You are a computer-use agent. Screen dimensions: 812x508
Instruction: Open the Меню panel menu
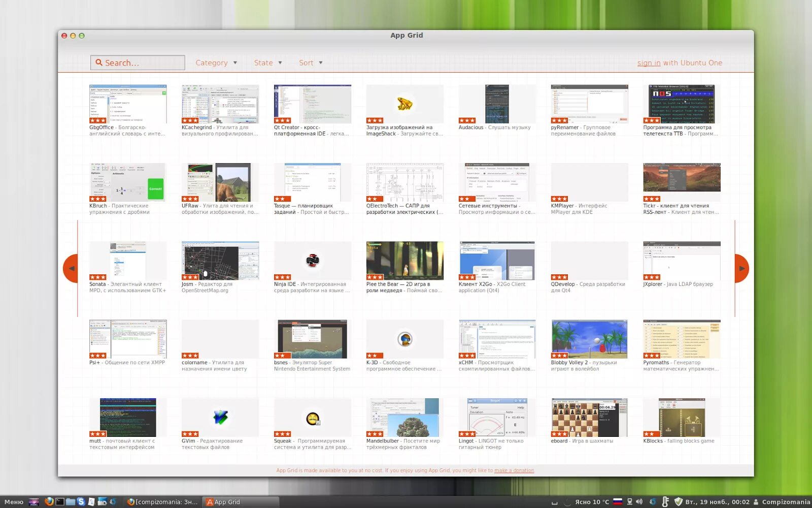(14, 502)
